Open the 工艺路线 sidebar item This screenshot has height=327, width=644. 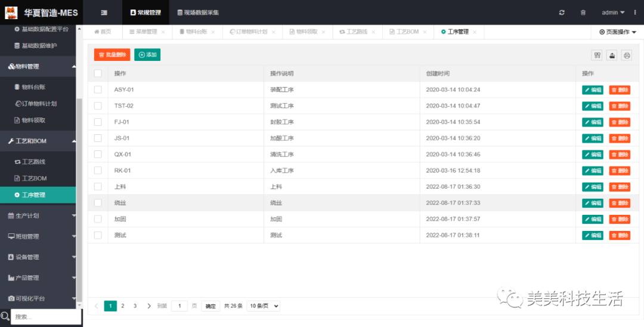click(38, 162)
